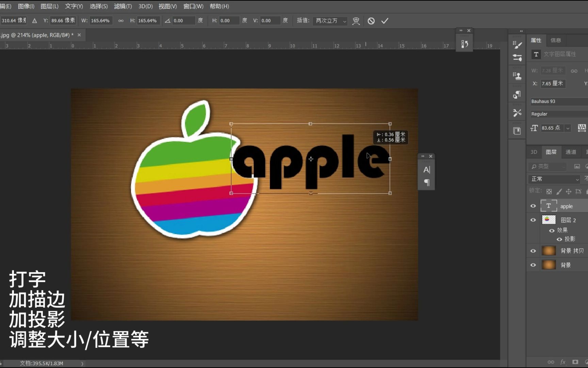Add layer style fx icon
The image size is (588, 368).
click(563, 362)
